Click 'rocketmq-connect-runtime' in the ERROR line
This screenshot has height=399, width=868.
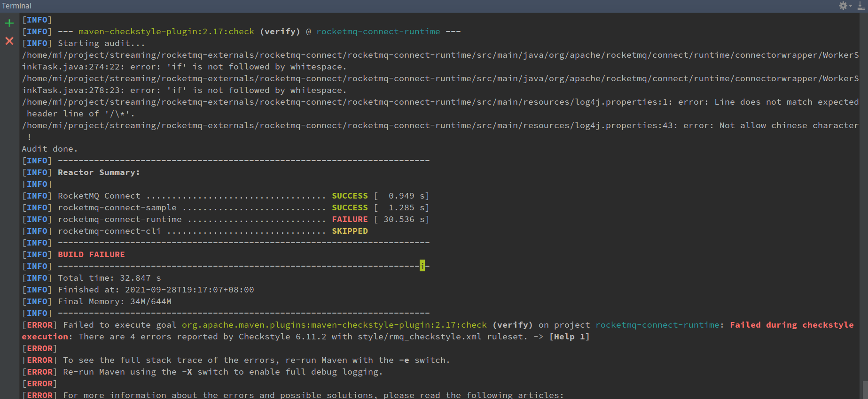click(x=657, y=325)
